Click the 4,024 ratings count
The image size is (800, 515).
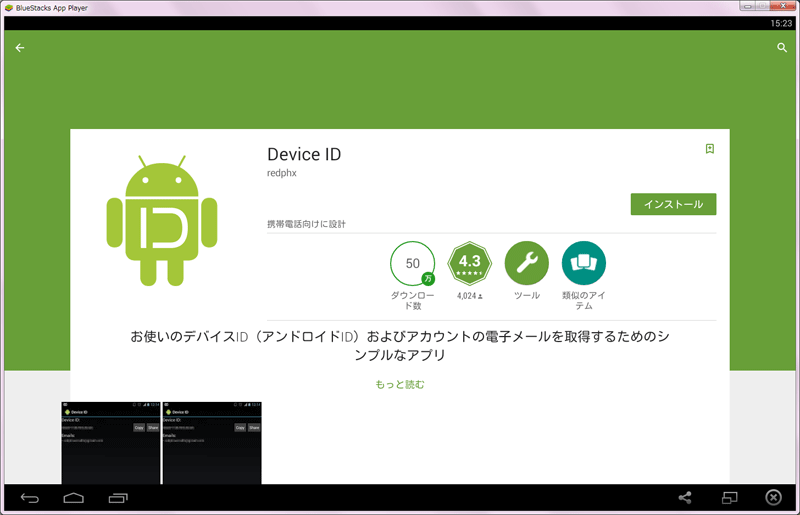pos(469,296)
